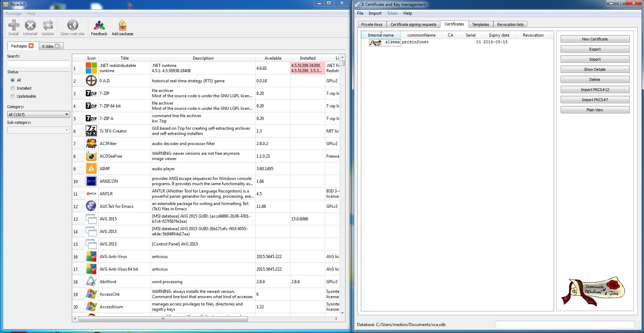Image resolution: width=644 pixels, height=333 pixels.
Task: Click the Uninstall toolbar icon
Action: point(30,25)
